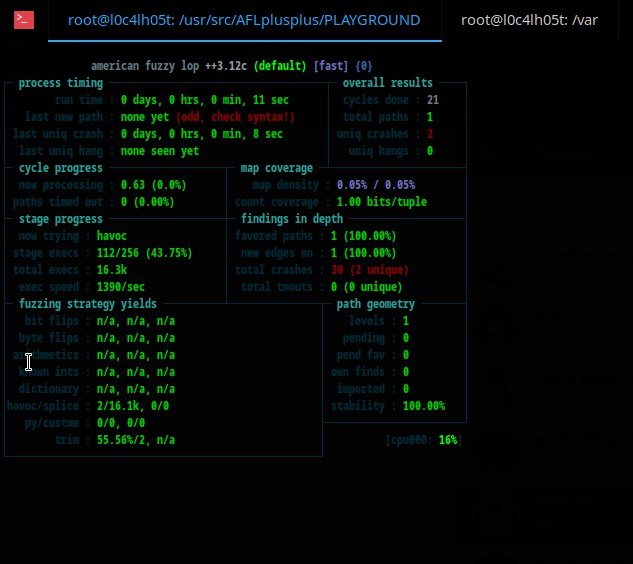This screenshot has width=633, height=564.
Task: Click bit flips 'n/a, n/a, n/a' value
Action: (136, 321)
